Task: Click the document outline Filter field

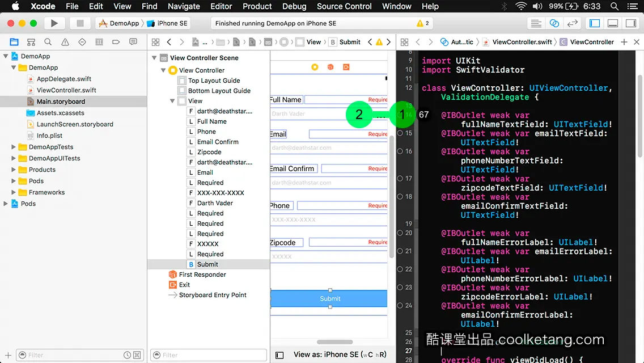Action: 209,355
